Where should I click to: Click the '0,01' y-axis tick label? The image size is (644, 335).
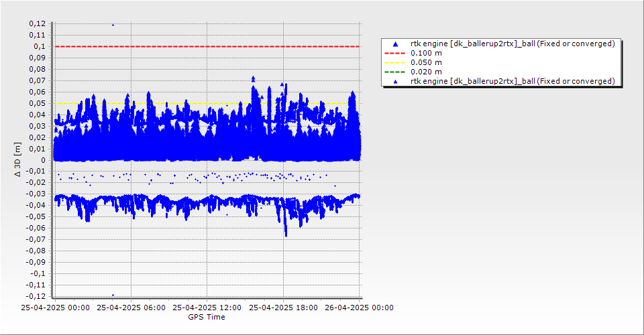coord(37,149)
